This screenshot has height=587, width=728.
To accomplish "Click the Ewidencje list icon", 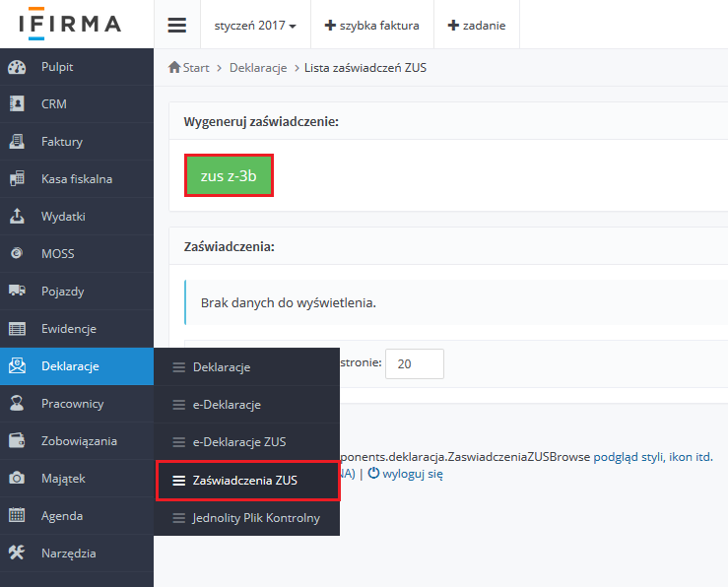I will click(x=17, y=329).
